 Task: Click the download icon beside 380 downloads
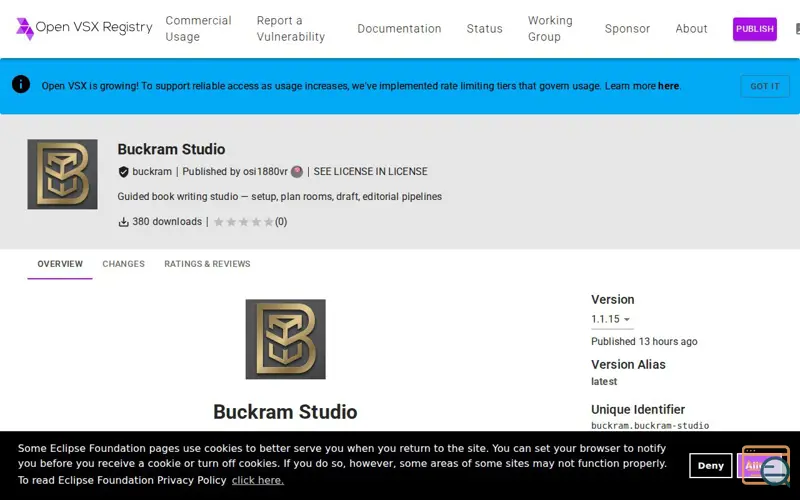(123, 222)
